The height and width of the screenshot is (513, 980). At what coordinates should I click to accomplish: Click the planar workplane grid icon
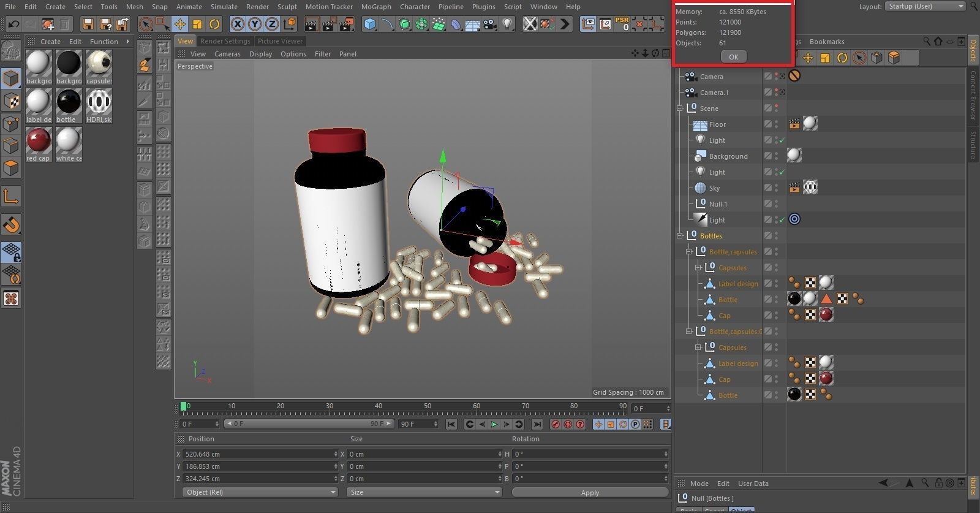pos(11,252)
